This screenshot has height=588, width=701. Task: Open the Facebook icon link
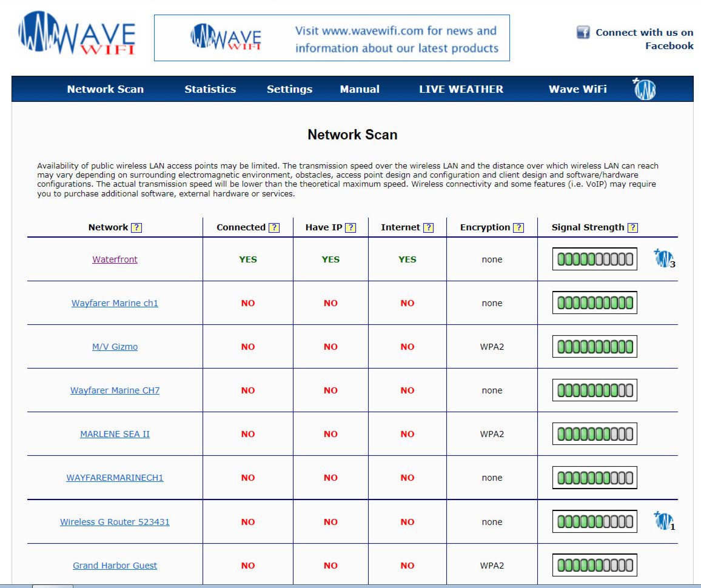[x=583, y=32]
